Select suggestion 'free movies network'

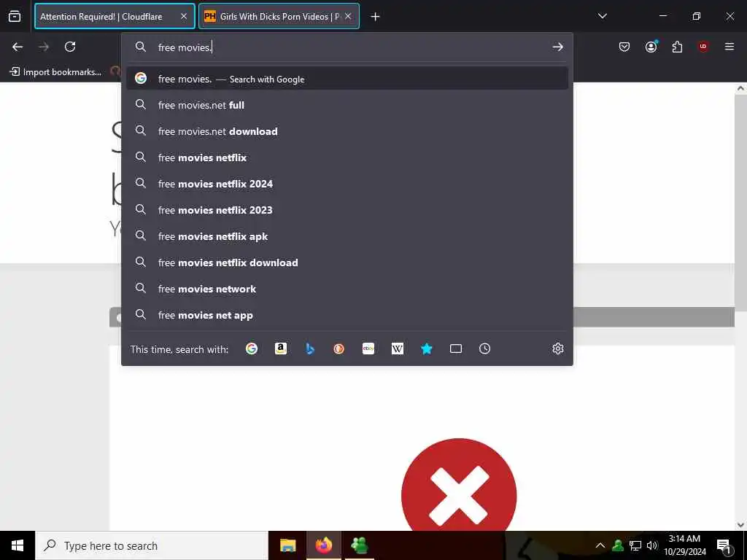tap(347, 289)
